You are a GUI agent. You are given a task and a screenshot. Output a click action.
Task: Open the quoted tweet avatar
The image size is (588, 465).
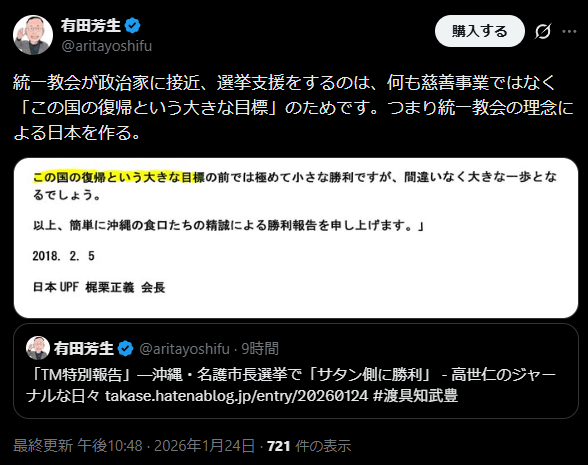38,348
